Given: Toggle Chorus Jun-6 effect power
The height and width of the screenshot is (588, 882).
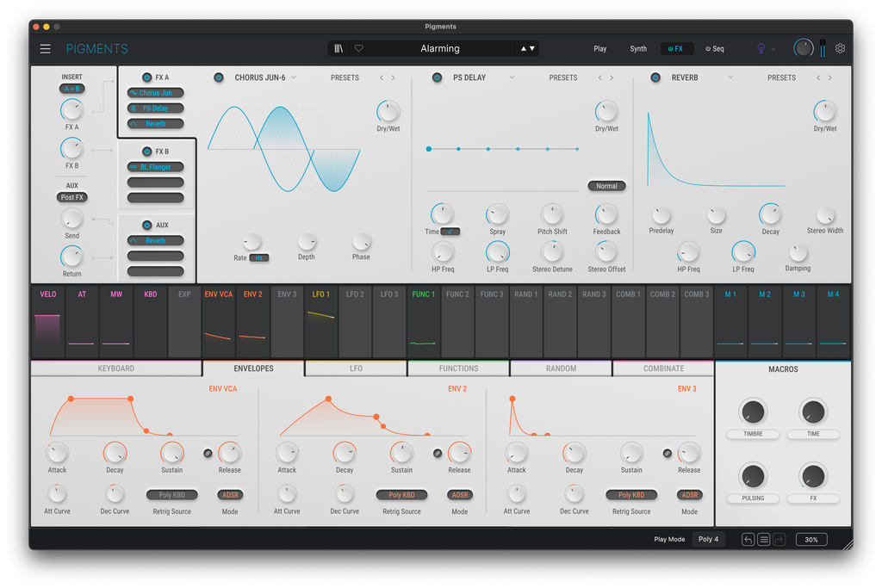Looking at the screenshot, I should [219, 77].
